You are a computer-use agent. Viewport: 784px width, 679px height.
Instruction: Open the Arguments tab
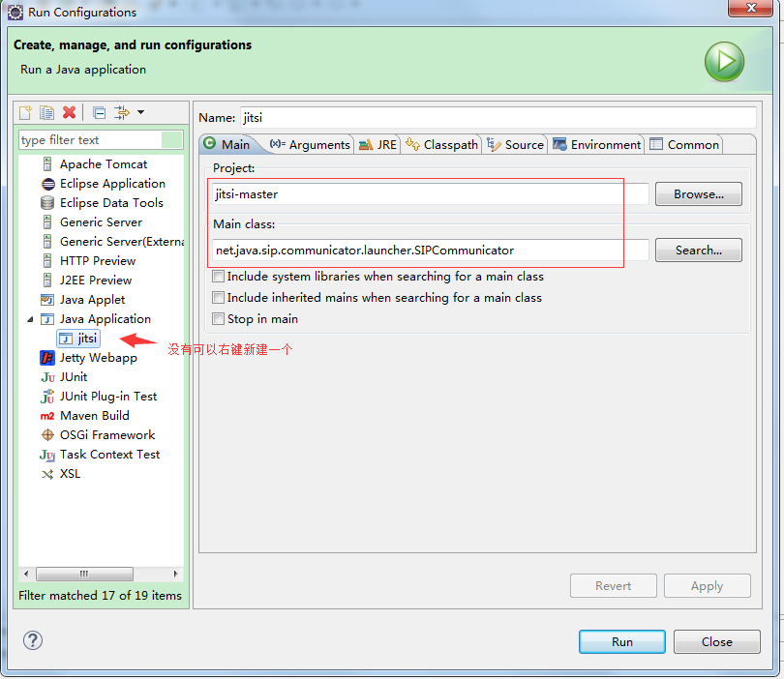[x=310, y=144]
